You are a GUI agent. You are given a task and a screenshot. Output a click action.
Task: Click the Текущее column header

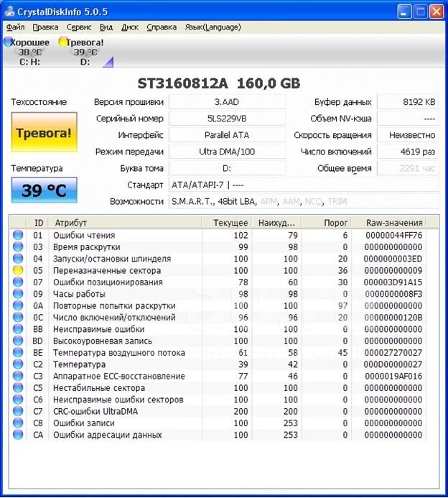coord(227,223)
